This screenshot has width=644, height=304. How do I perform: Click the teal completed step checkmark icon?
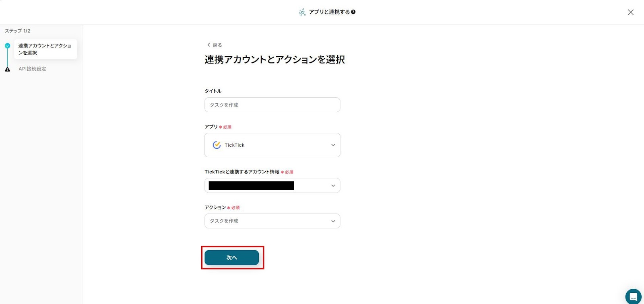pyautogui.click(x=7, y=46)
